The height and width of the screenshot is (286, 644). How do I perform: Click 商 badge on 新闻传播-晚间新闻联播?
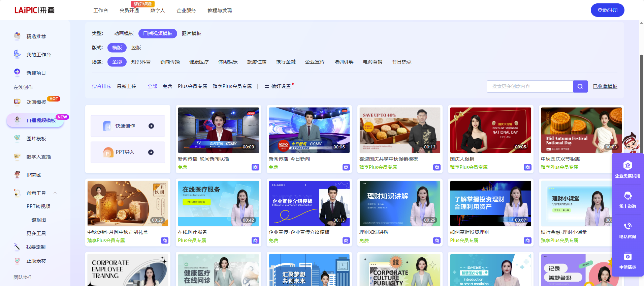(x=255, y=167)
